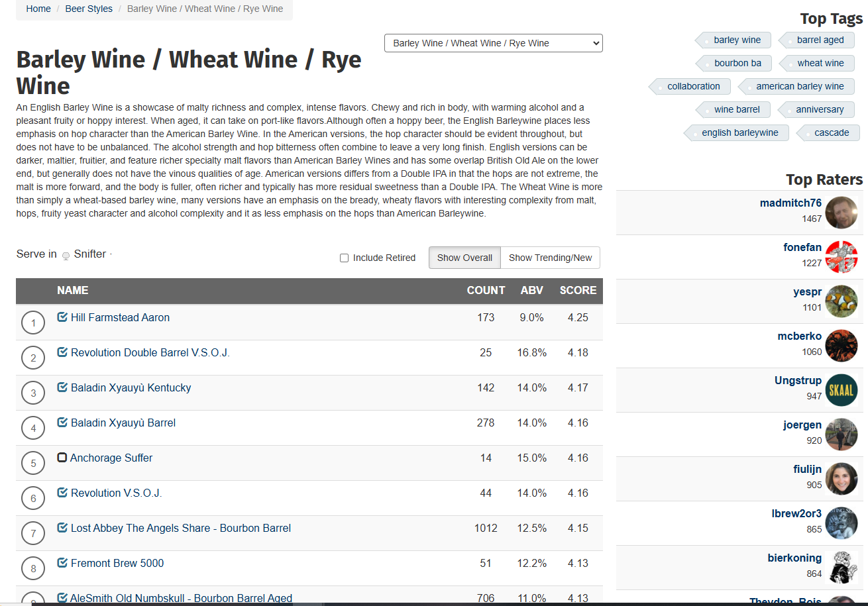This screenshot has width=868, height=606.
Task: Open the Lost Abbey Angels Share beer link
Action: [x=181, y=528]
